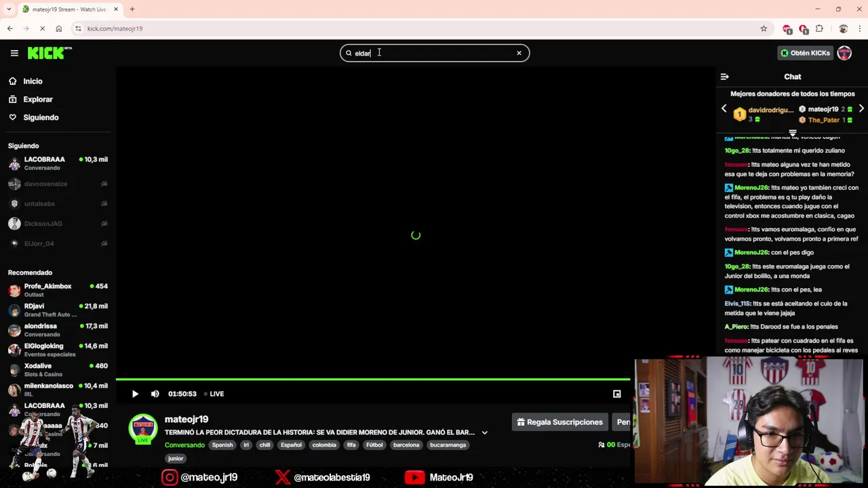Click the address bar kick.com/mateojr19

click(115, 28)
